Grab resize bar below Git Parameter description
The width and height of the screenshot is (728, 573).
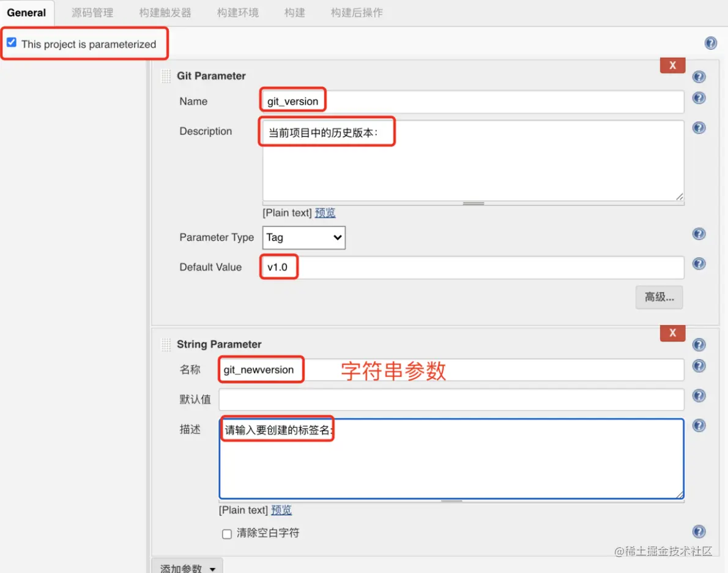(x=473, y=203)
